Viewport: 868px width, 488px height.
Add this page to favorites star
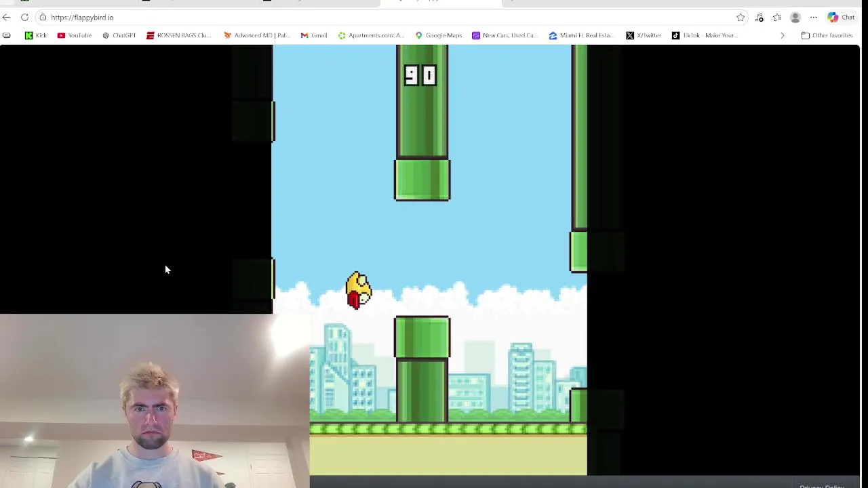click(741, 17)
